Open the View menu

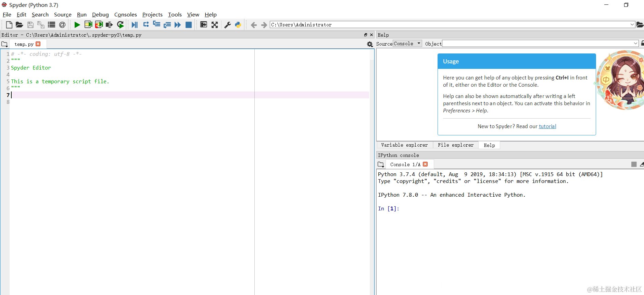(x=193, y=14)
